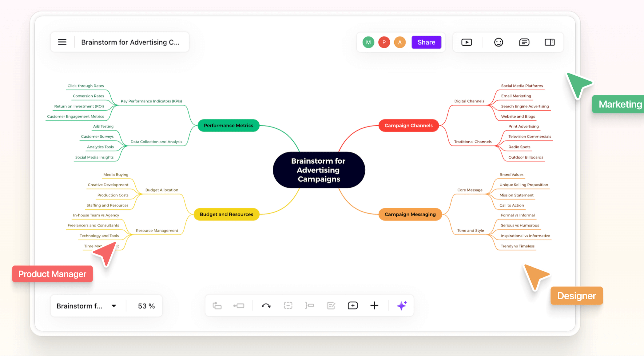644x356 pixels.
Task: Add a note with the note editor icon
Action: pyautogui.click(x=331, y=305)
